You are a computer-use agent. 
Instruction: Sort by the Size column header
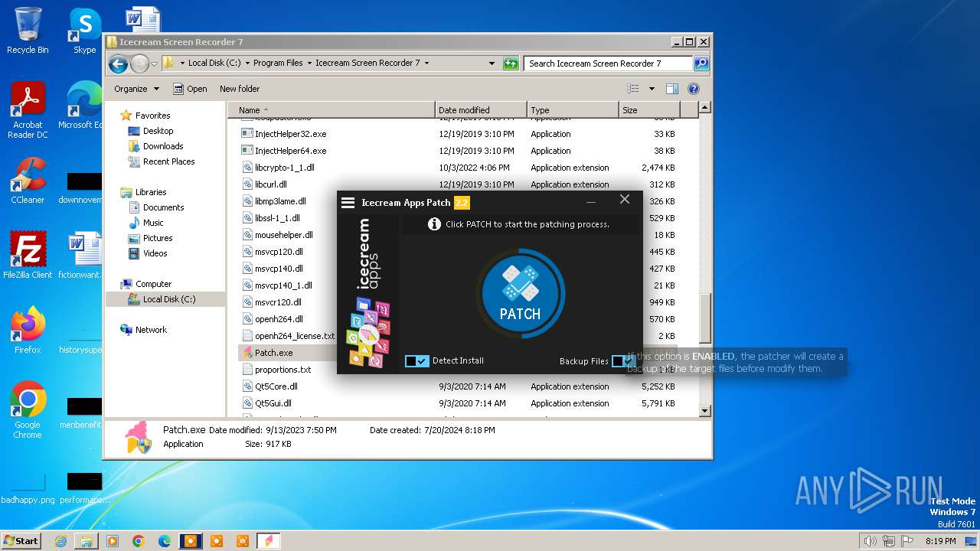649,110
